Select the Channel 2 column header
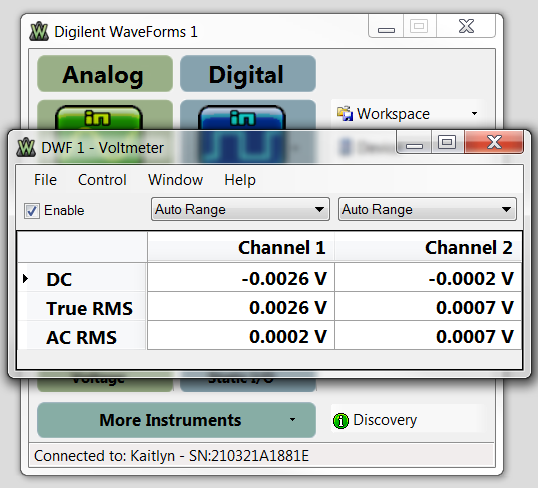 point(428,248)
